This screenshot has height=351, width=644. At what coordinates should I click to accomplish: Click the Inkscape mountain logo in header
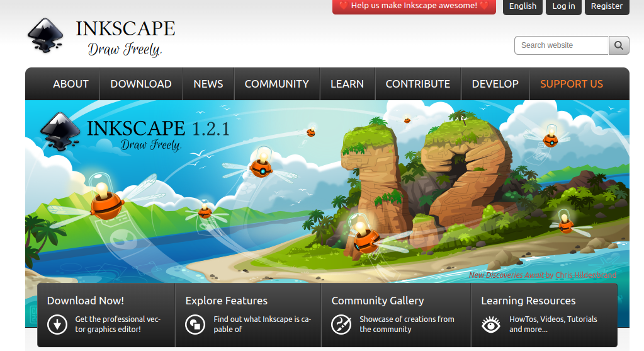click(45, 36)
